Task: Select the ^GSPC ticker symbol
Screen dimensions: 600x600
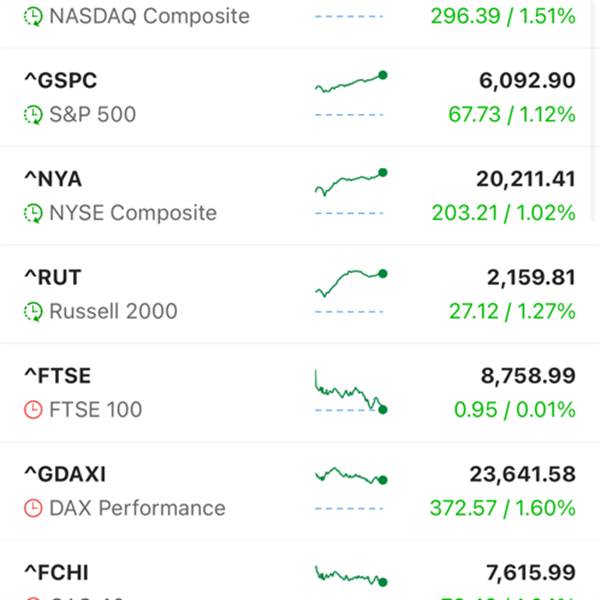Action: pos(61,81)
